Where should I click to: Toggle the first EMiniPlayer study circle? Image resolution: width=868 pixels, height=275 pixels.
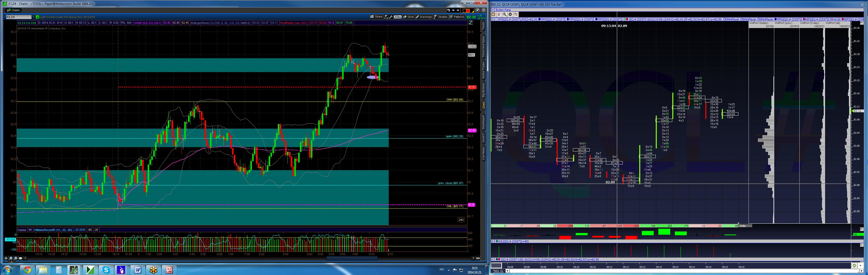point(724,19)
